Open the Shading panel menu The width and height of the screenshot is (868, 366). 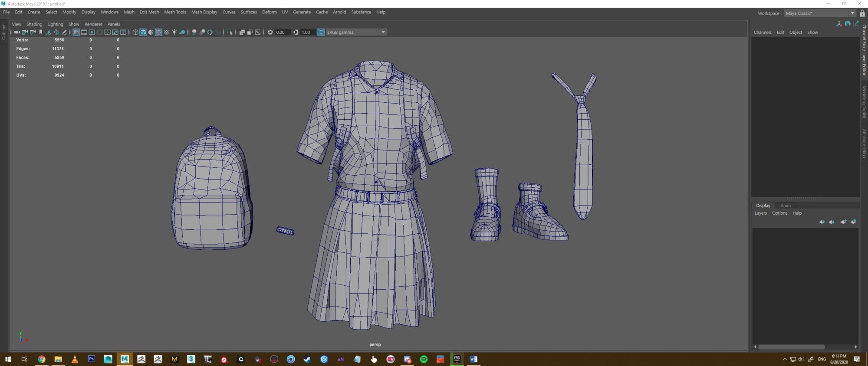(34, 24)
